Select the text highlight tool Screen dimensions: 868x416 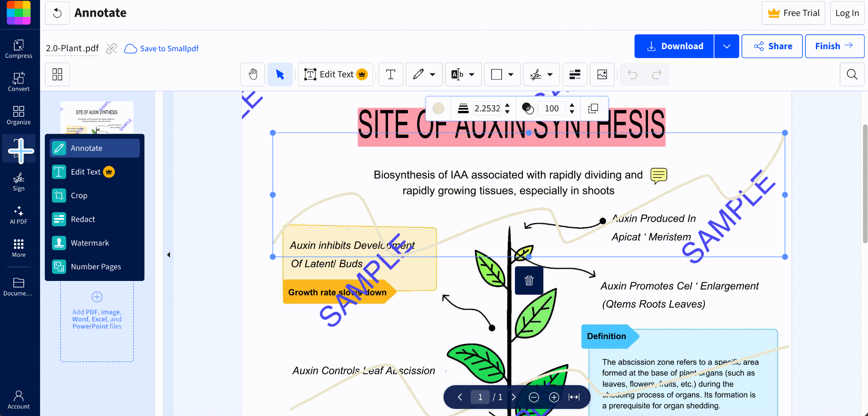457,74
